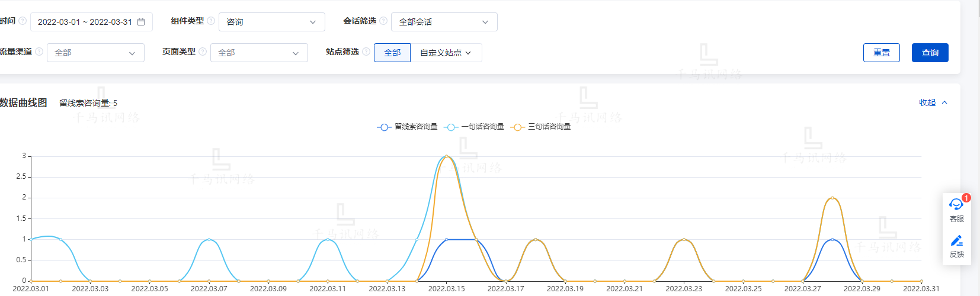Screen dimensions: 980x296
Task: Open 反馈 feedback pencil icon
Action: (956, 241)
